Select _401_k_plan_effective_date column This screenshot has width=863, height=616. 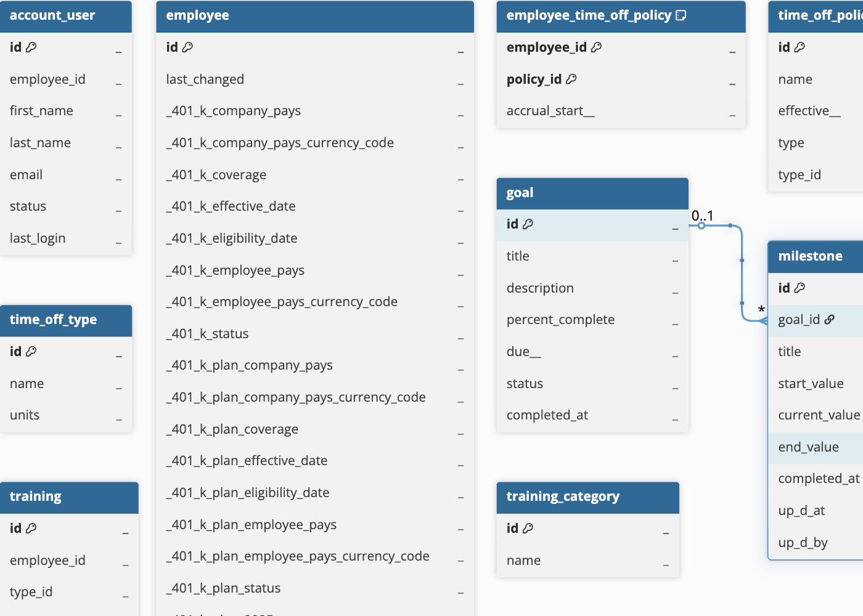click(315, 461)
